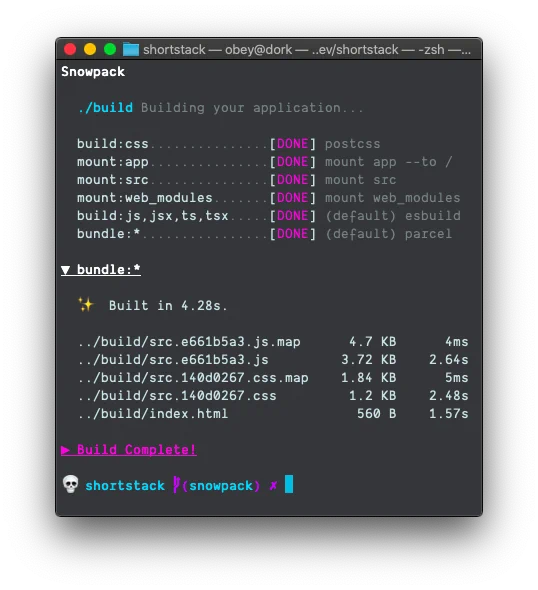Click the git branch symbol icon

coord(176,485)
